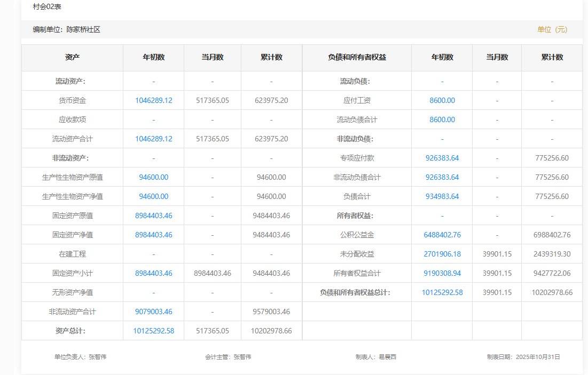The width and height of the screenshot is (588, 375).
Task: Select the 非流动负债合计 opening balance link
Action: pyautogui.click(x=442, y=177)
